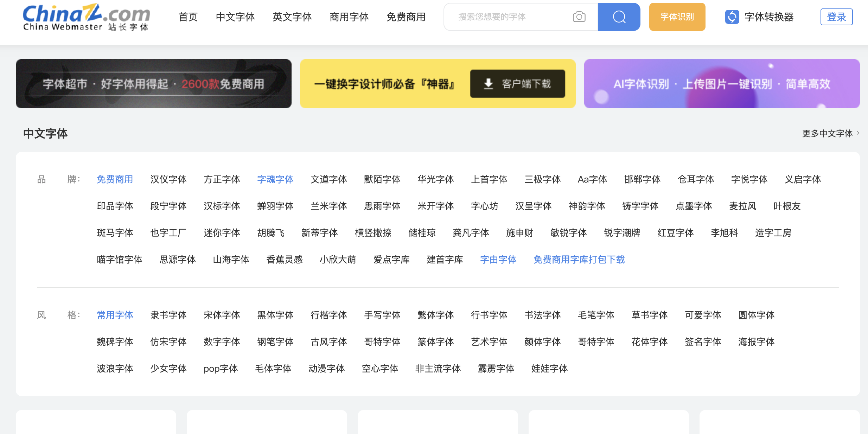Select the 胡腾飞 brand
The width and height of the screenshot is (868, 434).
tap(271, 233)
